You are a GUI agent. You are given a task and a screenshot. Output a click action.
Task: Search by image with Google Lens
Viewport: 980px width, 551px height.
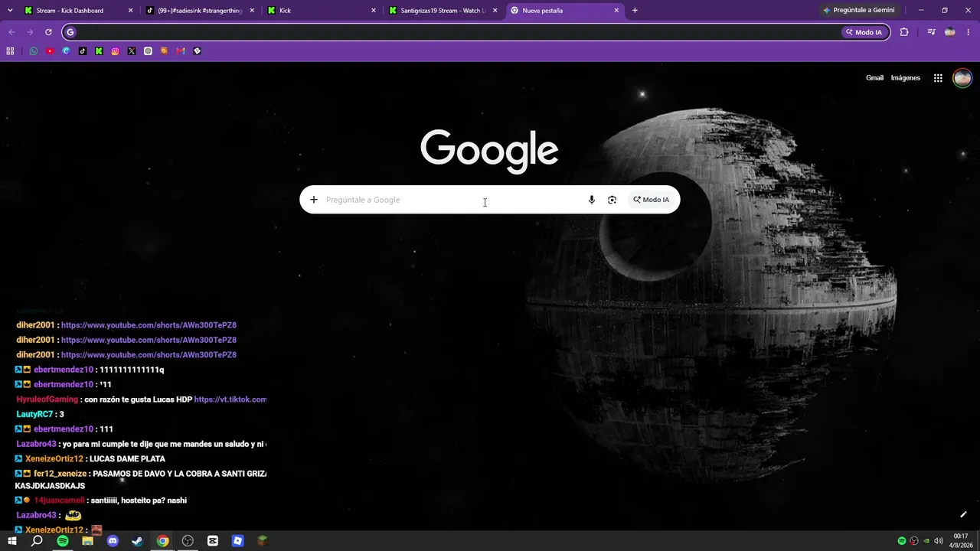click(x=612, y=200)
